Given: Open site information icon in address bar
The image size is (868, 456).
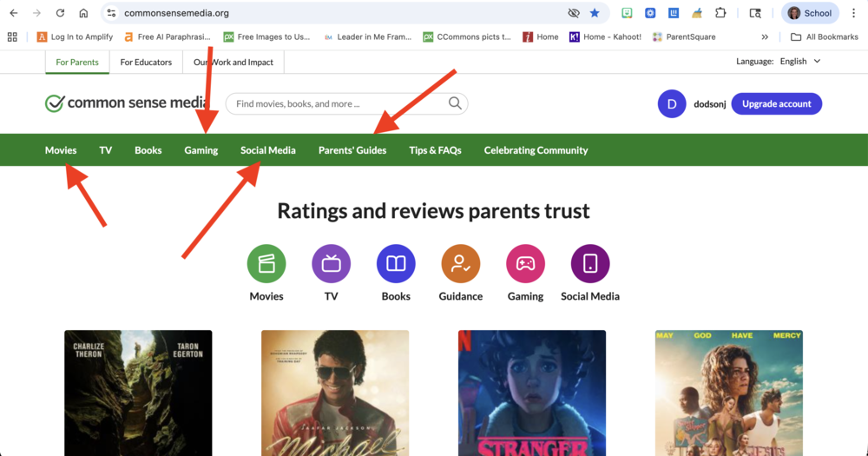Looking at the screenshot, I should pos(111,13).
